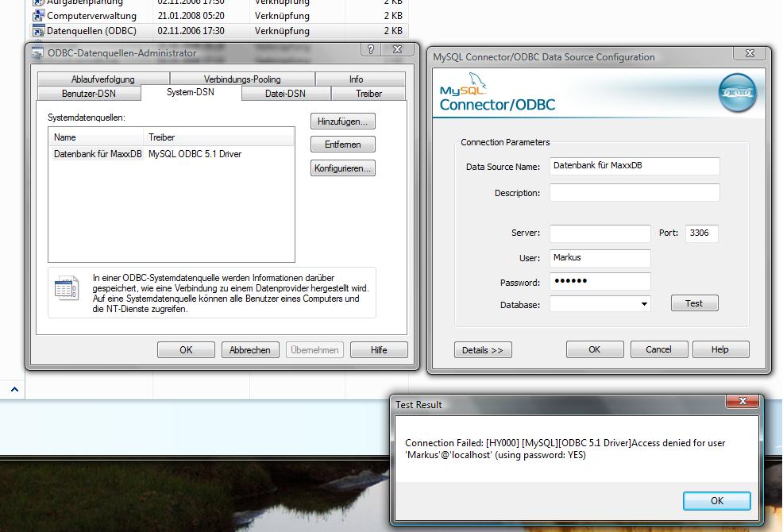
Task: Switch to the Benutzer-DSN tab
Action: 89,94
